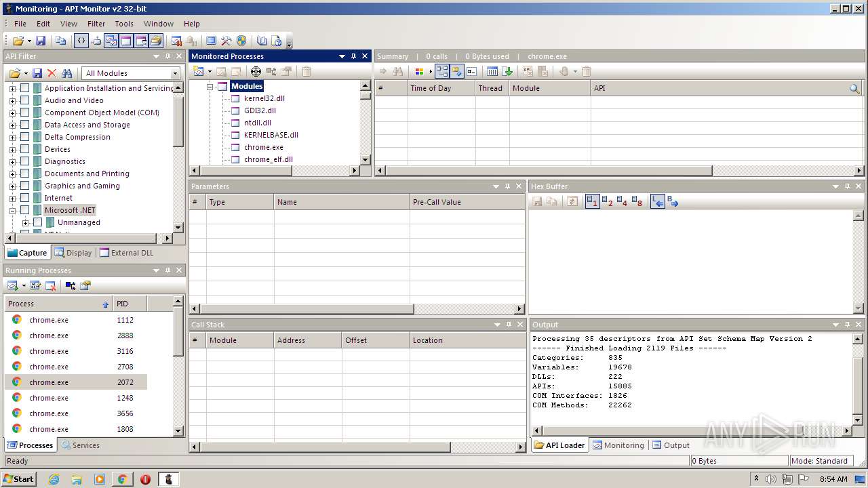Screen dimensions: 868x488
Task: Open the help book icon in the main toolbar
Action: 262,41
